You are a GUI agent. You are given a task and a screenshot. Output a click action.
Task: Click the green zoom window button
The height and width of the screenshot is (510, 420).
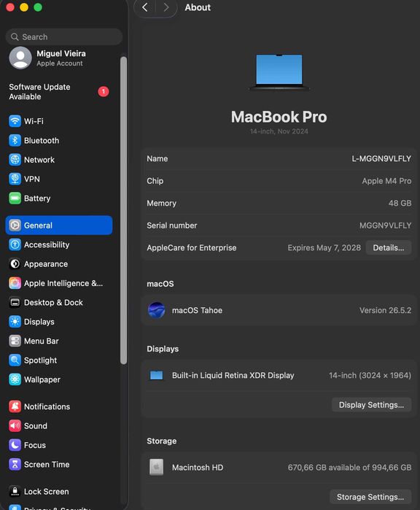[38, 7]
